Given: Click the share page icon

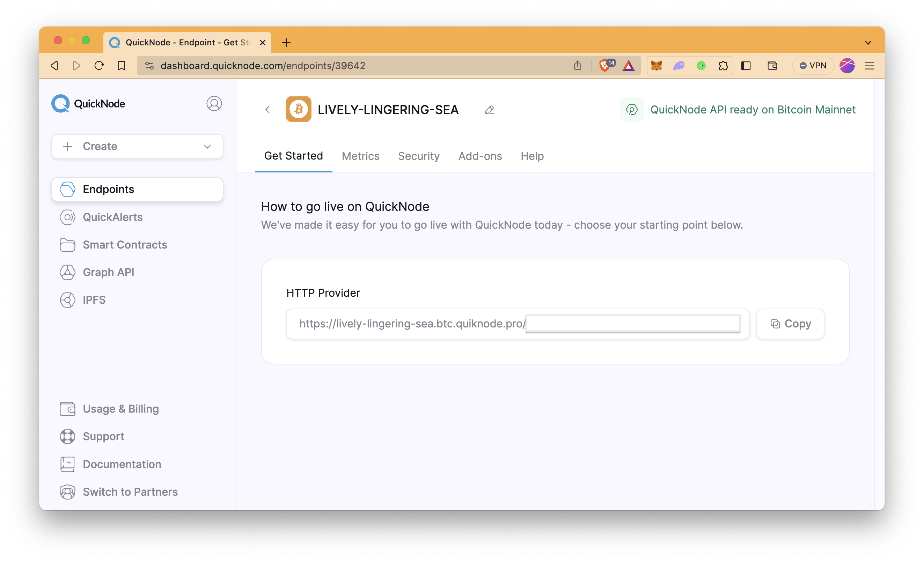Looking at the screenshot, I should [577, 66].
